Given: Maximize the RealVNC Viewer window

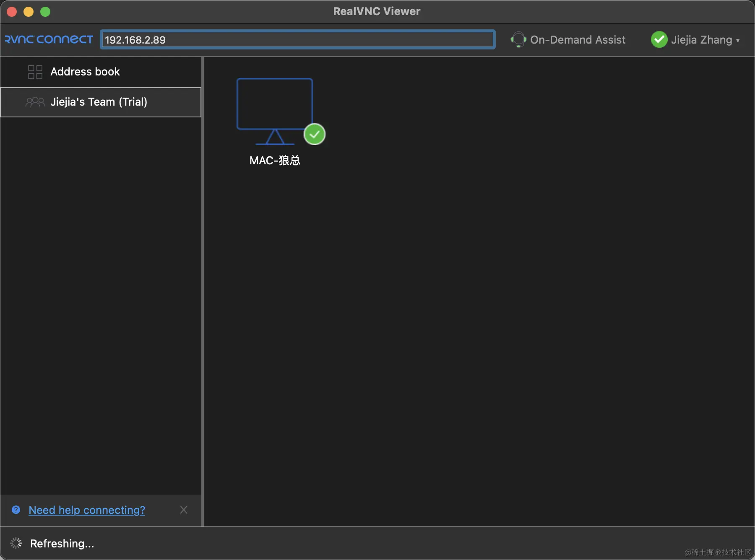Looking at the screenshot, I should [x=45, y=12].
